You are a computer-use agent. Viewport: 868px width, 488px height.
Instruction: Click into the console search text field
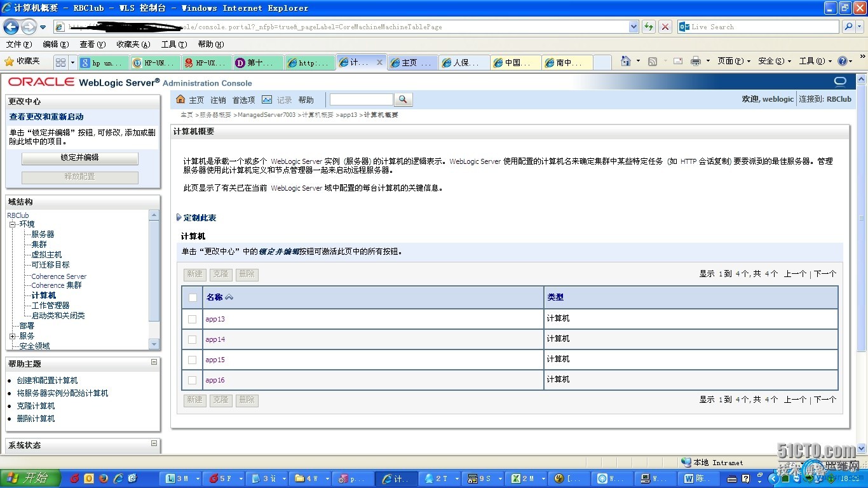[x=361, y=100]
